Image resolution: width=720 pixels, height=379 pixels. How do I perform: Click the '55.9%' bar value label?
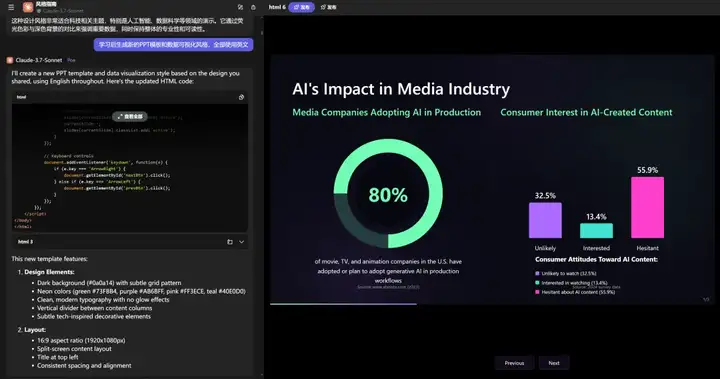647,170
